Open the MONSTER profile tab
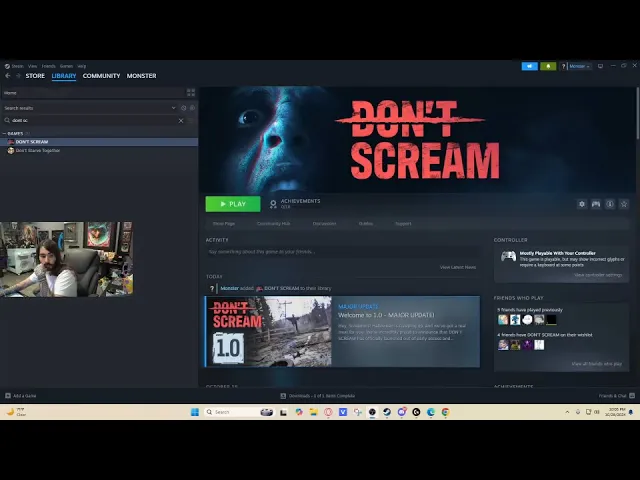The image size is (640, 480). 141,76
